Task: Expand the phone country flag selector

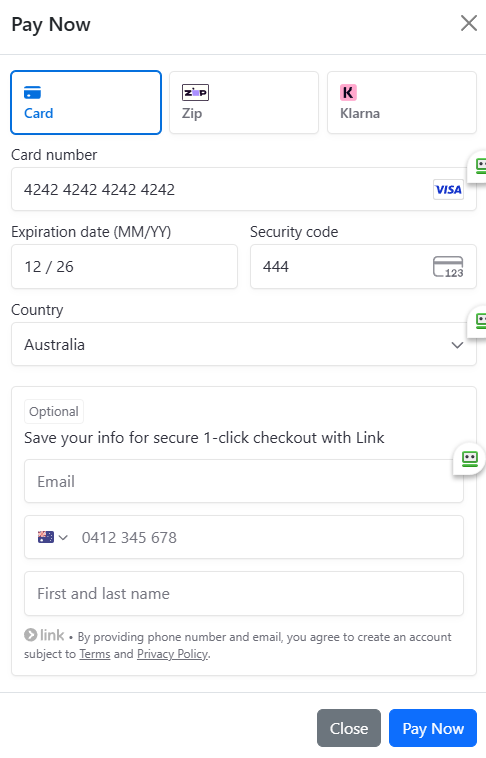Action: (53, 537)
